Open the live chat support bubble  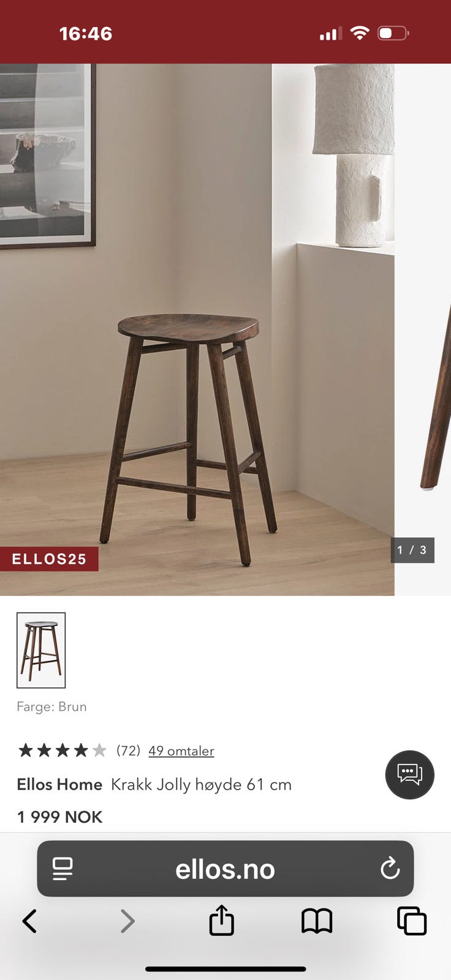tap(409, 775)
